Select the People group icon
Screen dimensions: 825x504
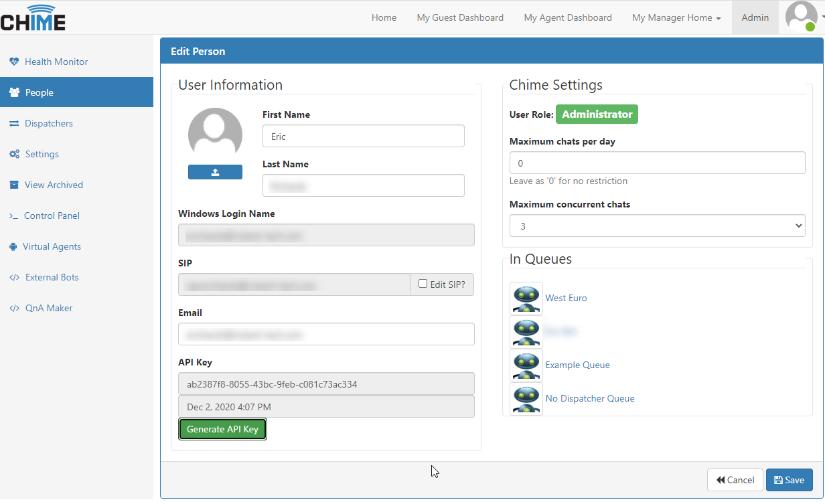(x=14, y=92)
